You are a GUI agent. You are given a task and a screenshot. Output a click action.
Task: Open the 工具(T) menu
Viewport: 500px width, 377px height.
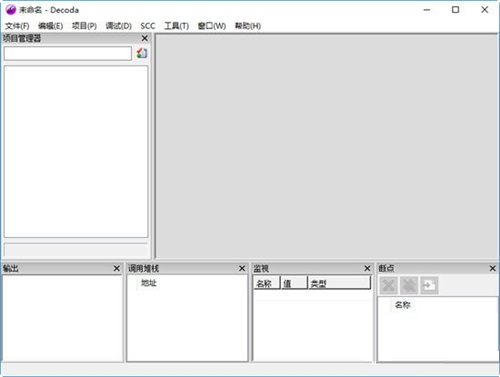pos(176,26)
